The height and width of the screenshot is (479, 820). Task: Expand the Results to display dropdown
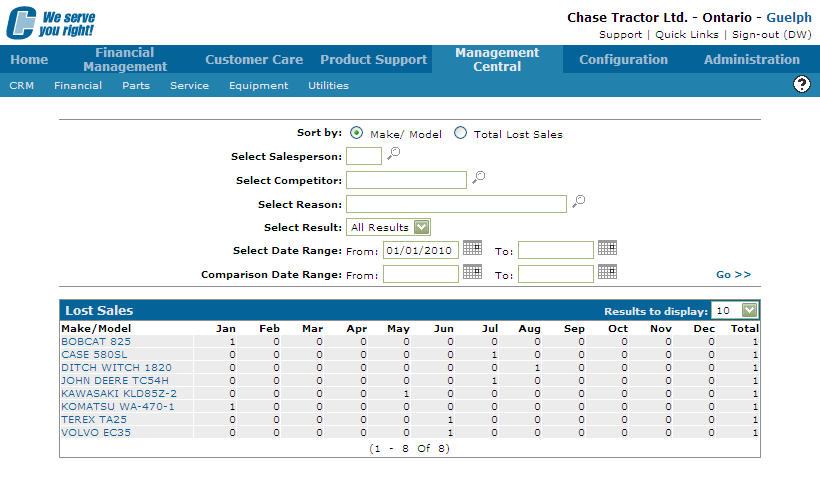pos(749,310)
